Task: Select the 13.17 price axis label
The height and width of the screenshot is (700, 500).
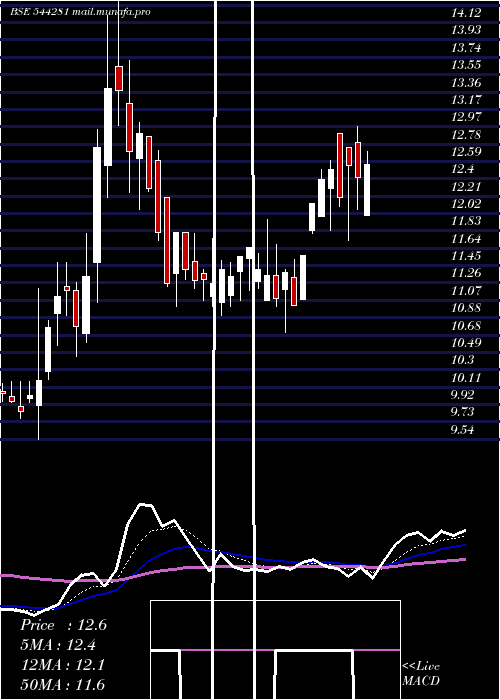Action: pyautogui.click(x=466, y=100)
